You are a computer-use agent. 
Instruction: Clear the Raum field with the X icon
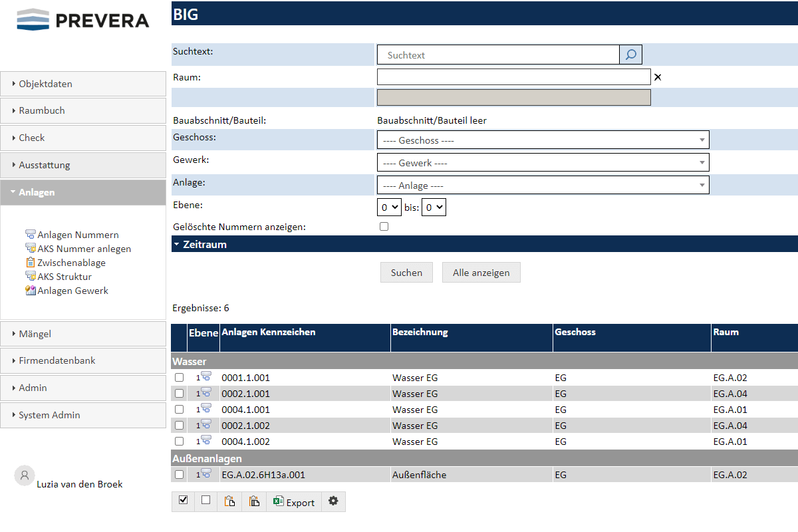pyautogui.click(x=658, y=77)
